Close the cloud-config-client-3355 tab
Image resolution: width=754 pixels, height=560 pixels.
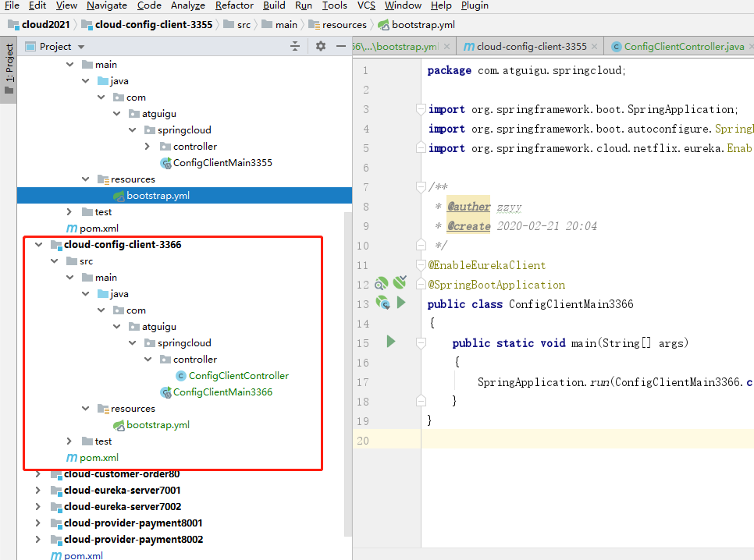point(594,47)
